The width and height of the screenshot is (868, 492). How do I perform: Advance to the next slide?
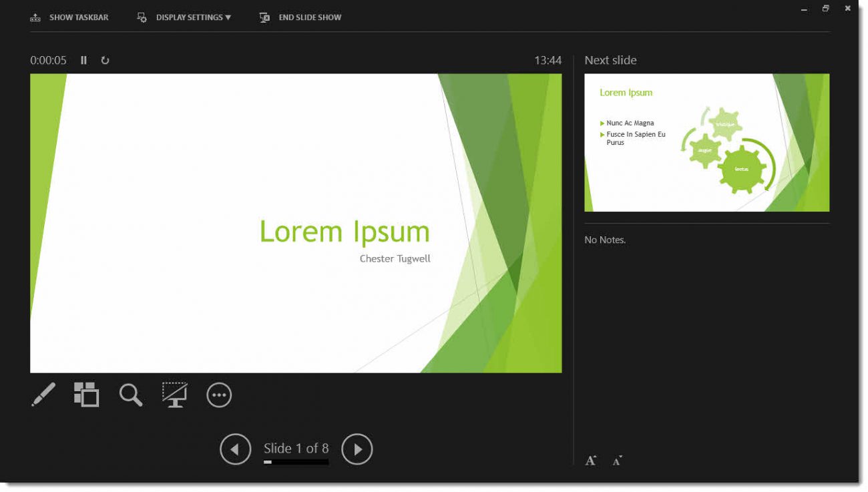point(357,449)
